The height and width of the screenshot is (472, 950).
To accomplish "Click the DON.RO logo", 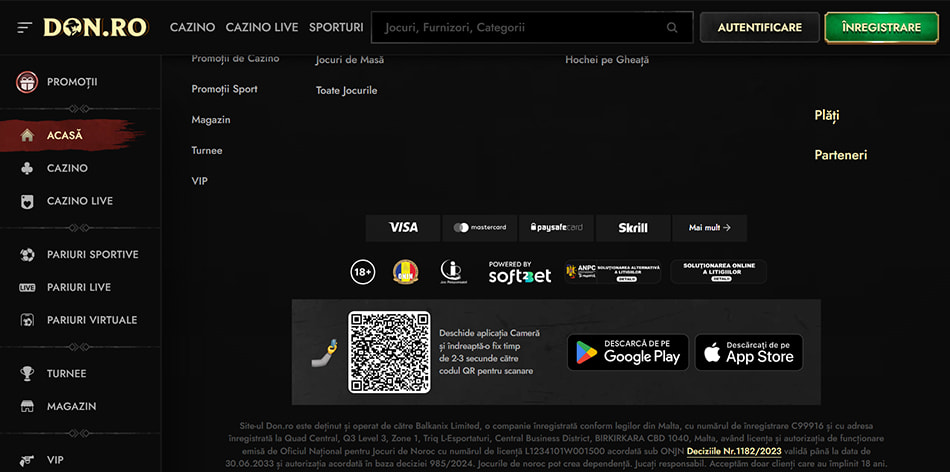I will coord(96,28).
